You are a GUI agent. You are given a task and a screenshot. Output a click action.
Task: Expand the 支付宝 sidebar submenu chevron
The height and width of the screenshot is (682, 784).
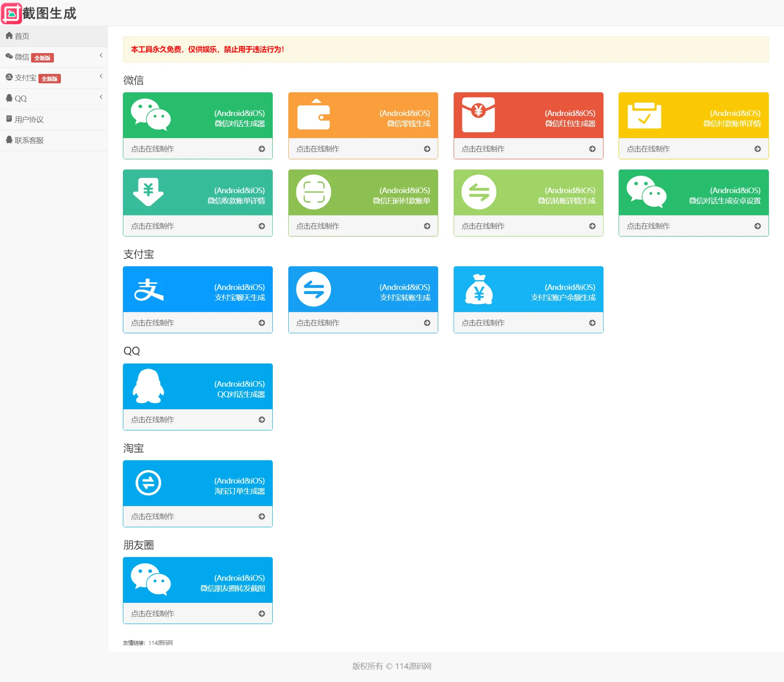click(x=101, y=76)
